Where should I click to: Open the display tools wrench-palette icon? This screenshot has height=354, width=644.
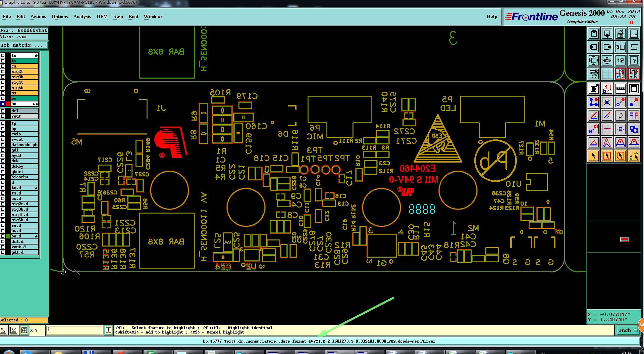tap(594, 74)
